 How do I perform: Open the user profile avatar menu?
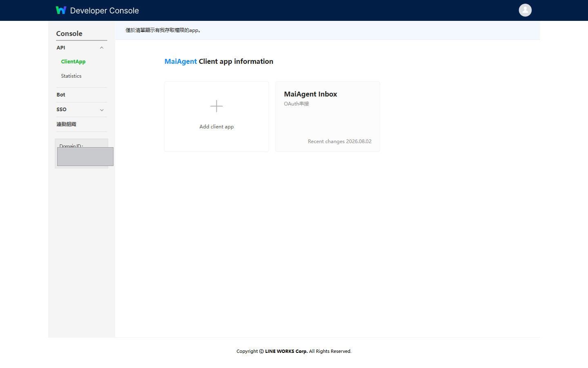tap(525, 10)
